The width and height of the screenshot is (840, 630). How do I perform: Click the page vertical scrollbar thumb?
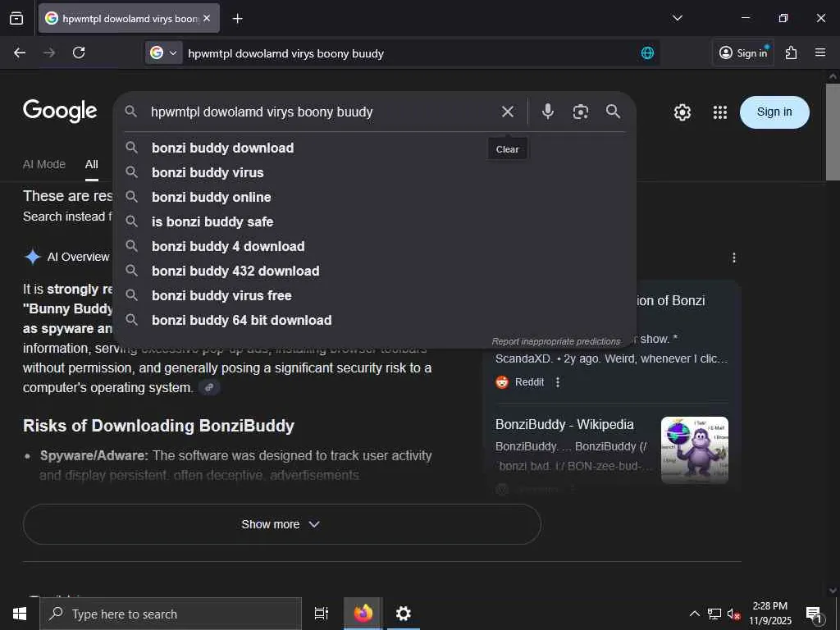(x=833, y=131)
